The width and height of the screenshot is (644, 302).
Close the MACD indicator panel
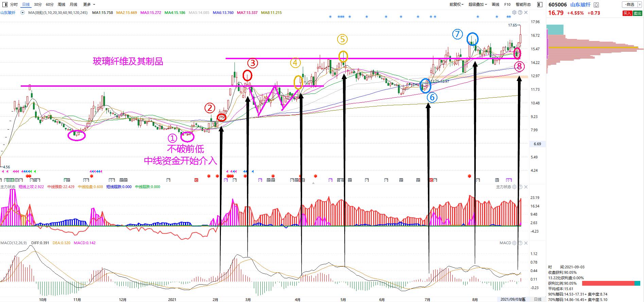click(526, 243)
